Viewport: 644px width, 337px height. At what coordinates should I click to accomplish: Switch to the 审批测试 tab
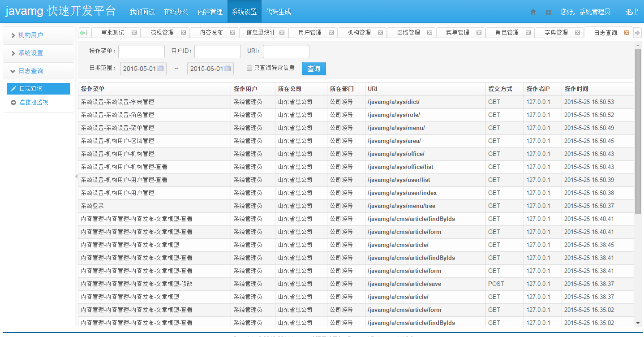[x=113, y=32]
